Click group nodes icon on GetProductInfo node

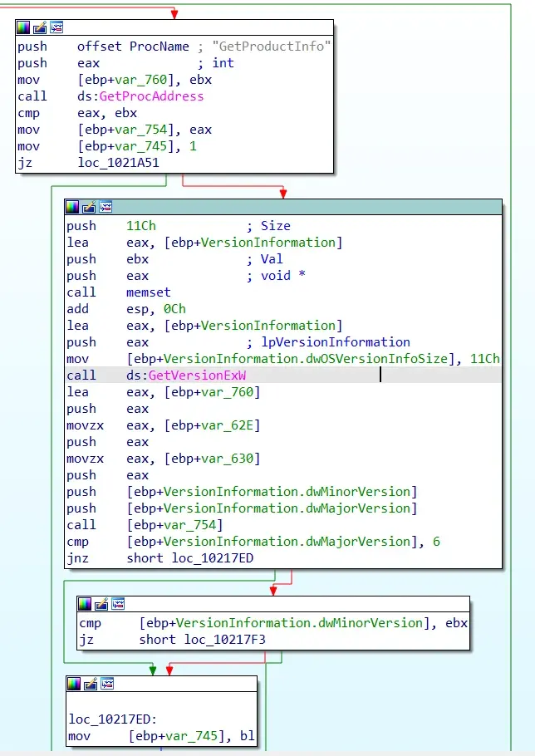pos(56,27)
